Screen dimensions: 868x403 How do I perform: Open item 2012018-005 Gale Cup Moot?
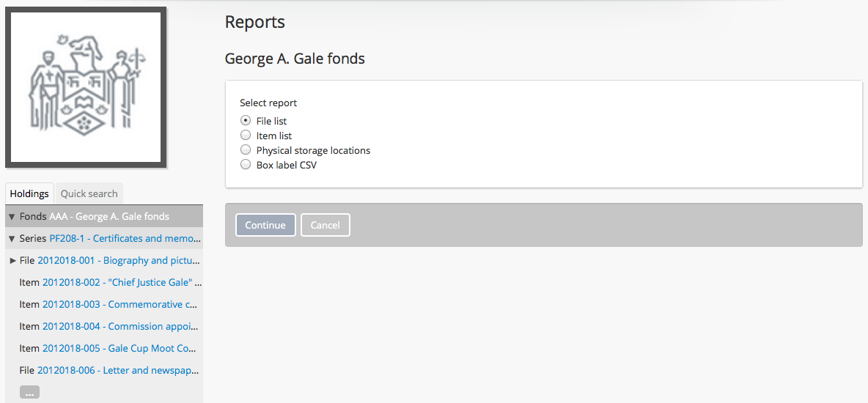(119, 348)
